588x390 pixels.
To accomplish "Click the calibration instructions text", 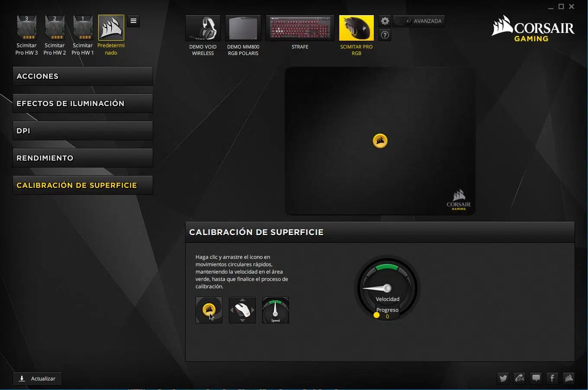I will [x=242, y=272].
